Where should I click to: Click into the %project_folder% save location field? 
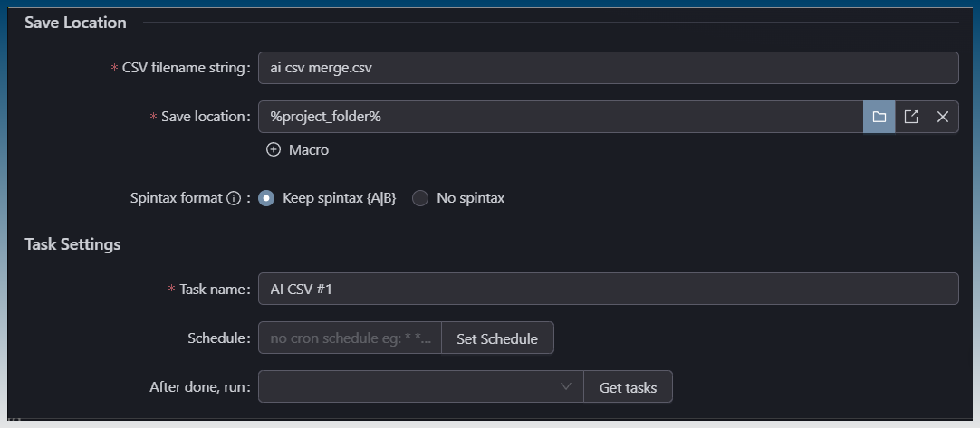560,117
